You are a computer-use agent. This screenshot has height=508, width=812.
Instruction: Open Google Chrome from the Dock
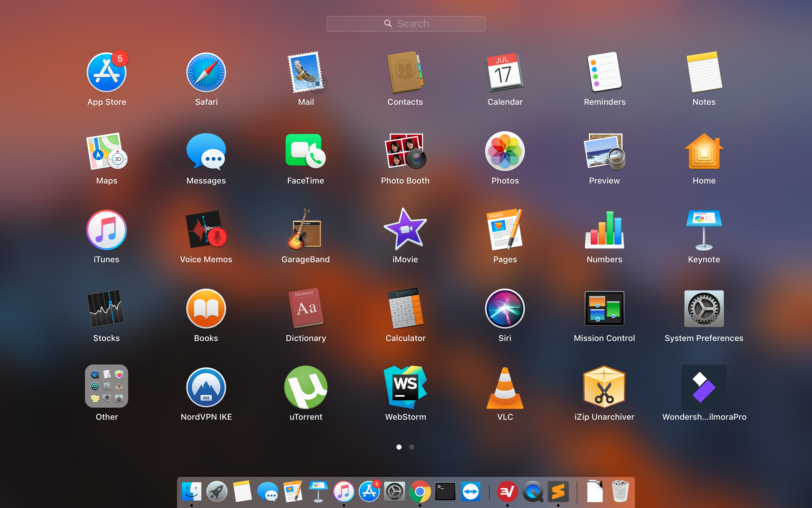point(420,491)
